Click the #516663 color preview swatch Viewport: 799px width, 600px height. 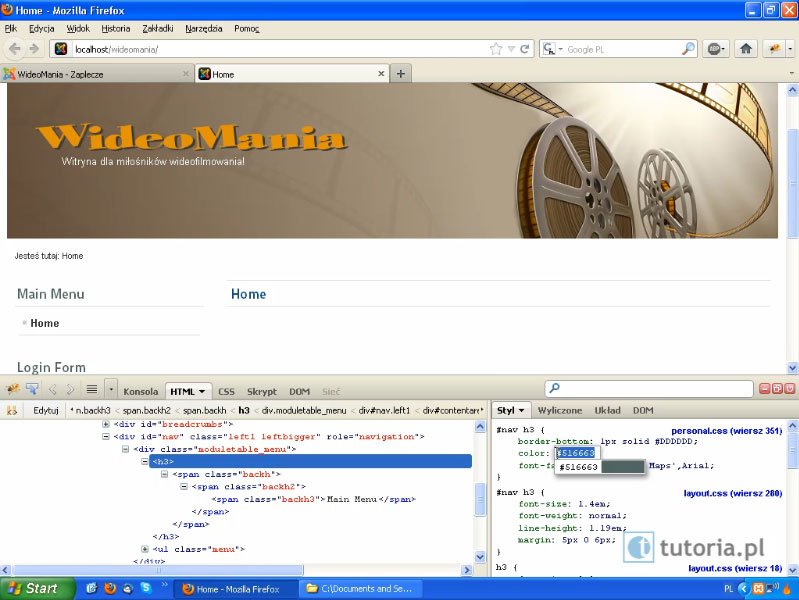(x=622, y=467)
